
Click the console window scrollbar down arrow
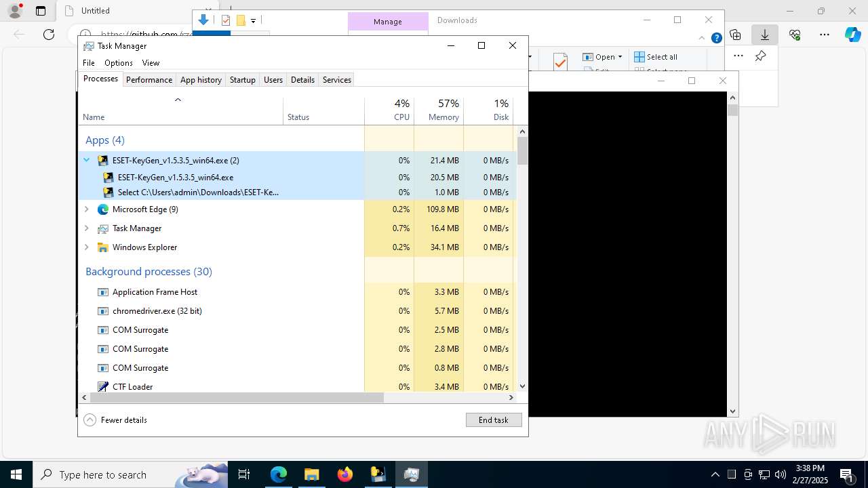tap(732, 411)
